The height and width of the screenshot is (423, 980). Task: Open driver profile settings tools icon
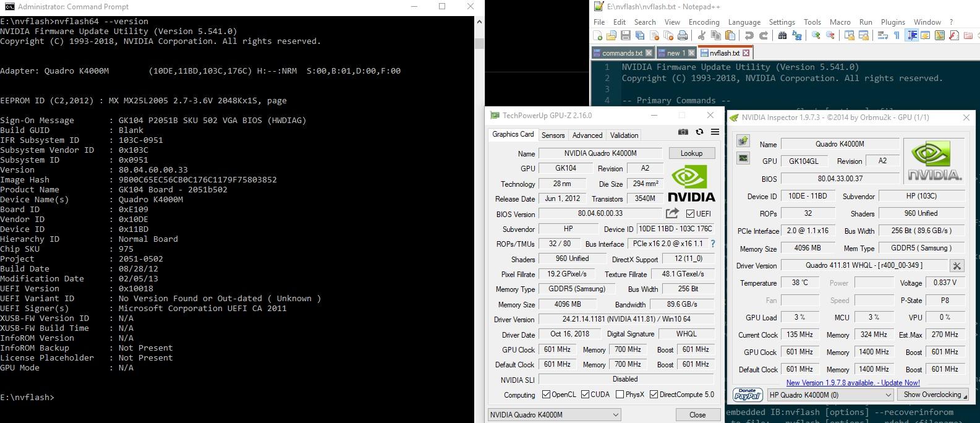click(x=957, y=266)
